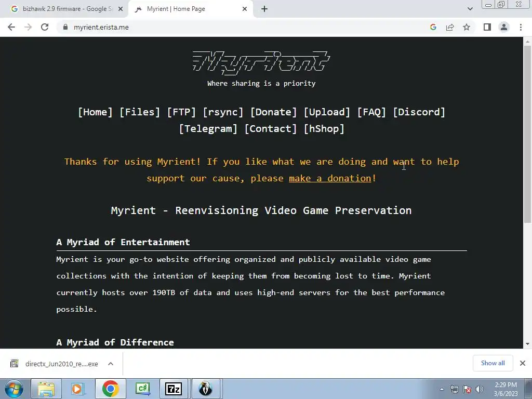
Task: Expand the tab search chevron
Action: point(470,9)
